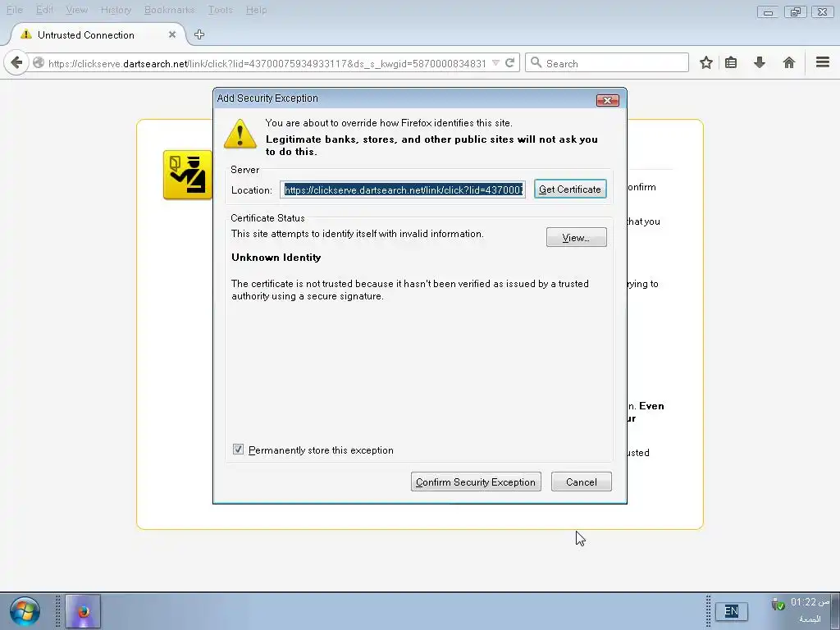Screen dimensions: 840x630
Task: Click Confirm Security Exception
Action: pyautogui.click(x=476, y=482)
